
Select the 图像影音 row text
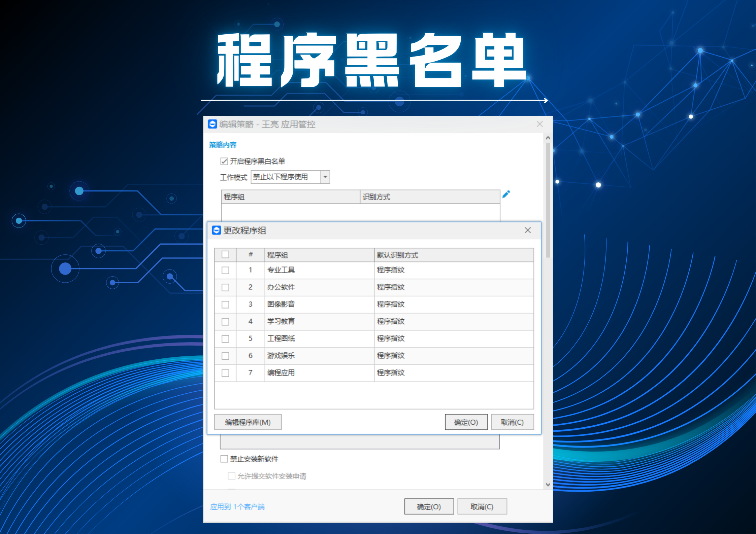(x=281, y=304)
